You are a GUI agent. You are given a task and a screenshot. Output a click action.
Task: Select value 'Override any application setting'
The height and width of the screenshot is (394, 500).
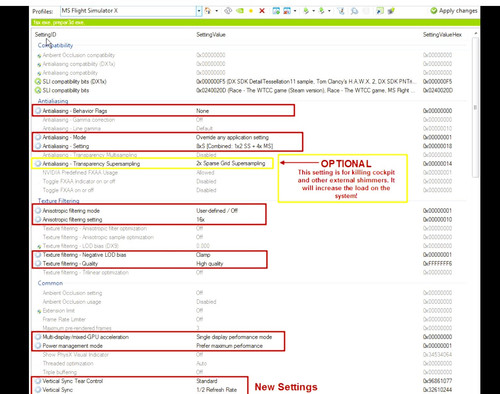(232, 137)
